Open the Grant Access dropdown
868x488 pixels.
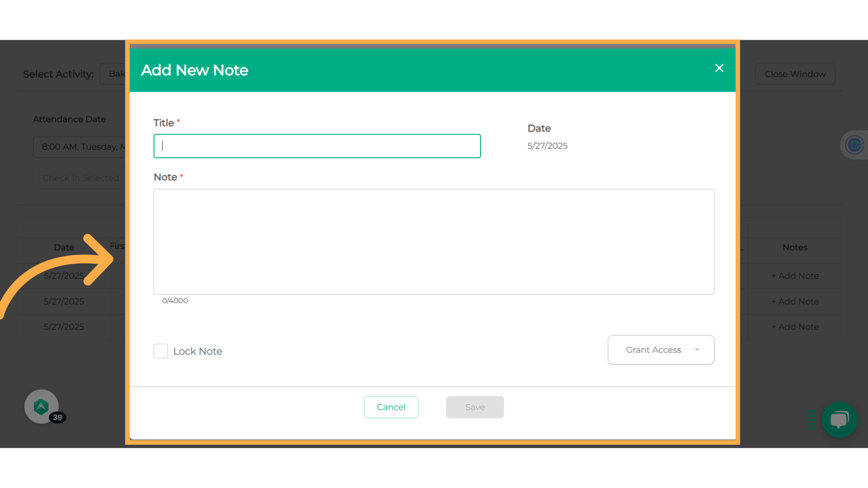(661, 350)
